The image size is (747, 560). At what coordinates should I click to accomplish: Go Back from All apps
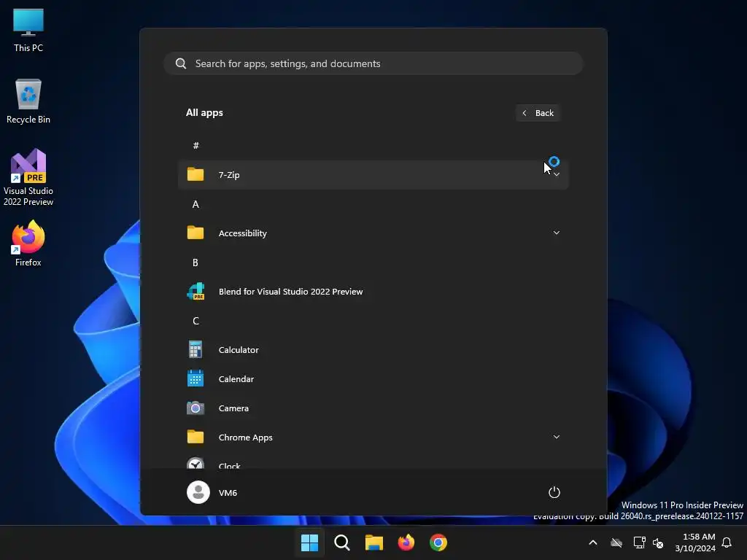538,113
